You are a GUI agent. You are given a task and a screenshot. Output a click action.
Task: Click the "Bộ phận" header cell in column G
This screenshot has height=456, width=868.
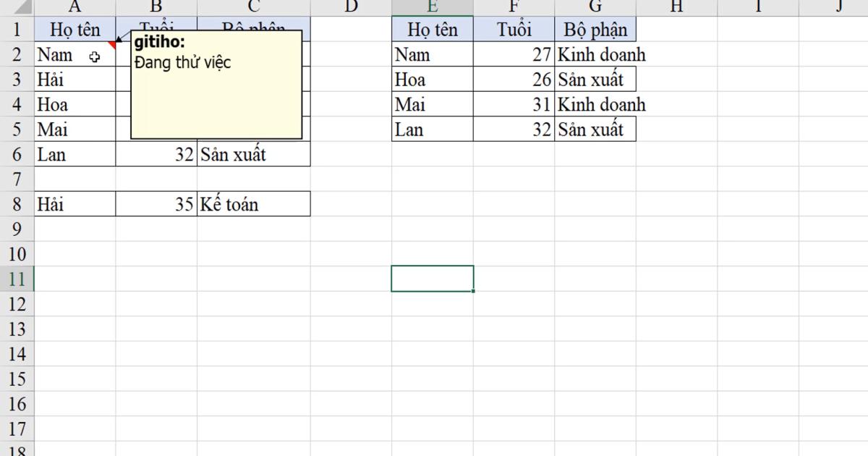pos(595,30)
